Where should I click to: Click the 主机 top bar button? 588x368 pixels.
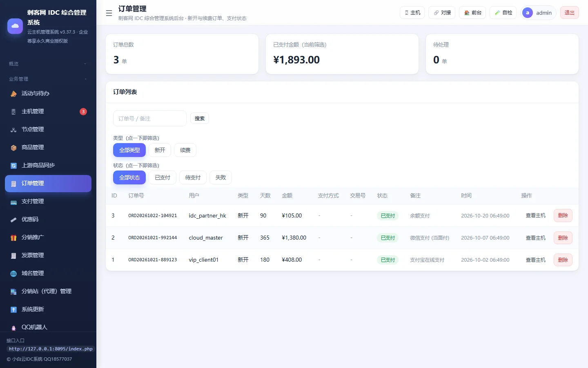click(412, 13)
